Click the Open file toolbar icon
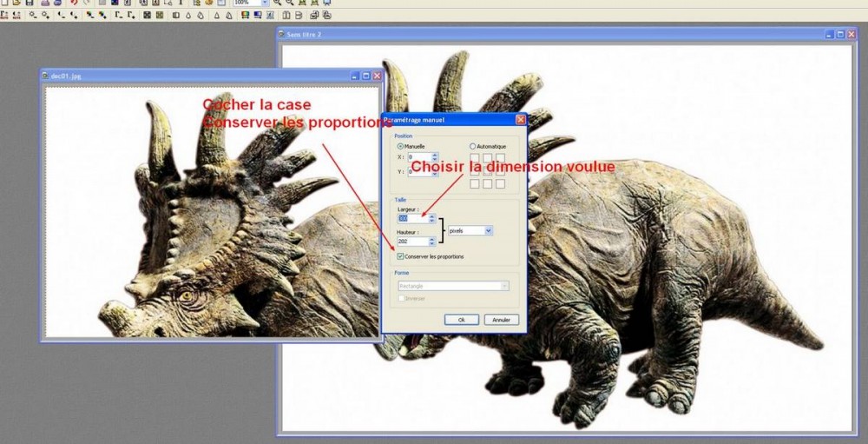This screenshot has width=868, height=444. 16,3
